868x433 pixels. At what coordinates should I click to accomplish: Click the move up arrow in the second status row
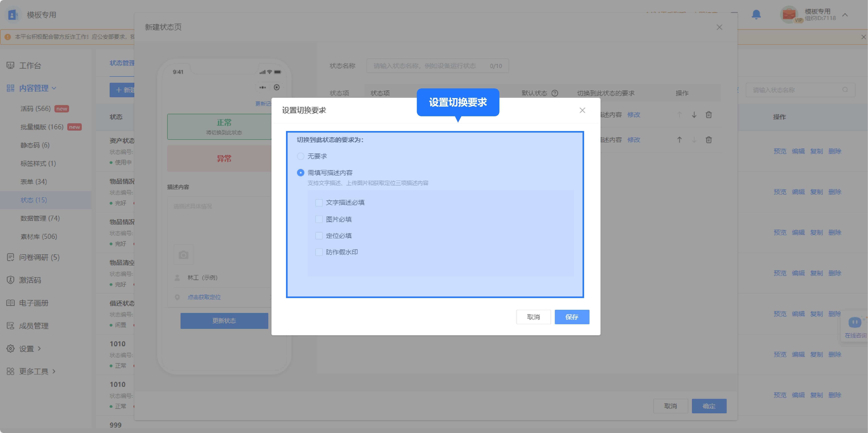[x=679, y=140]
